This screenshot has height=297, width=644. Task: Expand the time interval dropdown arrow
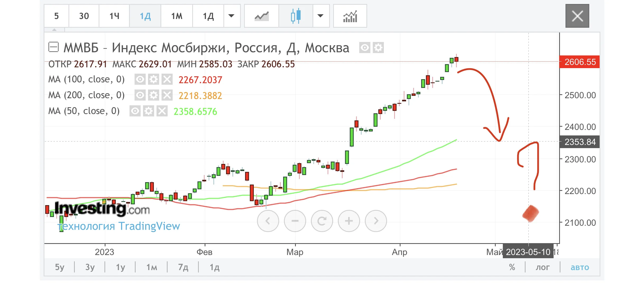point(232,16)
